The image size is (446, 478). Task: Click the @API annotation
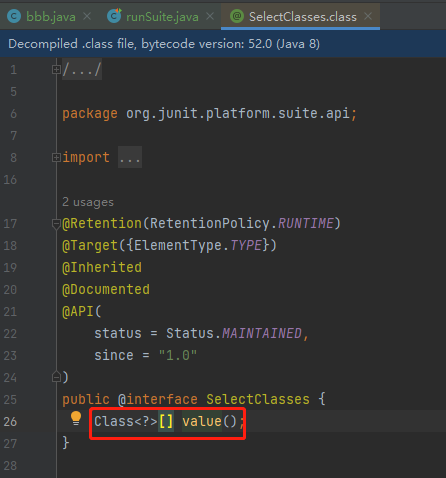(78, 312)
